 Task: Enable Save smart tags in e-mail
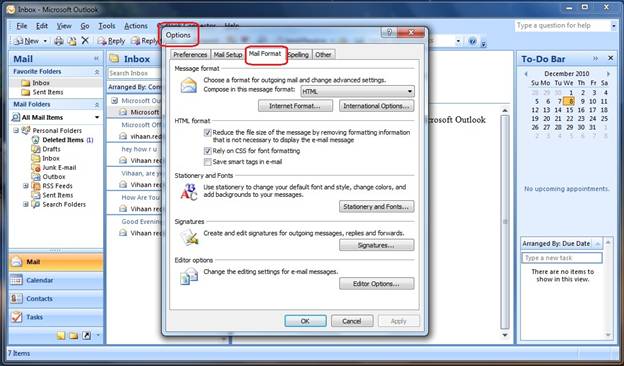point(207,162)
